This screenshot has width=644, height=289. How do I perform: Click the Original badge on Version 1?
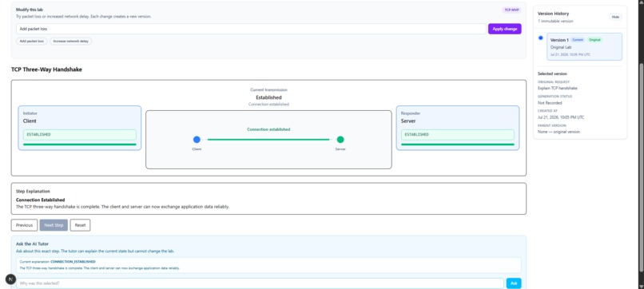point(594,40)
